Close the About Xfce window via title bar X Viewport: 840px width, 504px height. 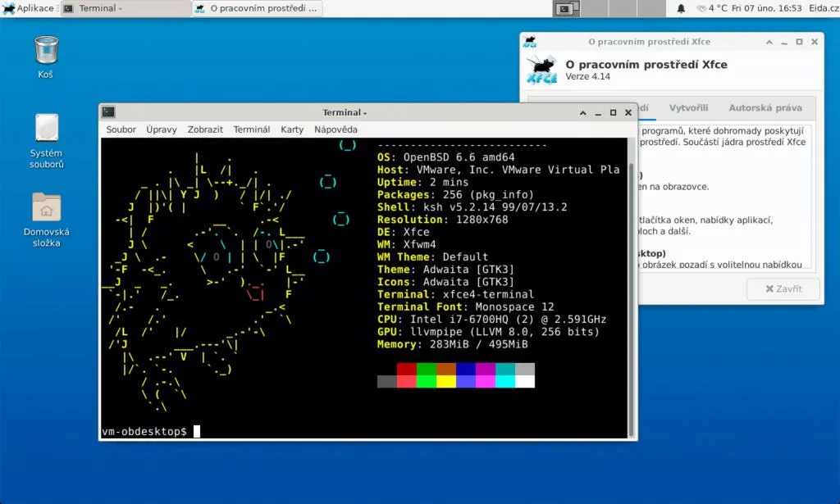point(815,42)
